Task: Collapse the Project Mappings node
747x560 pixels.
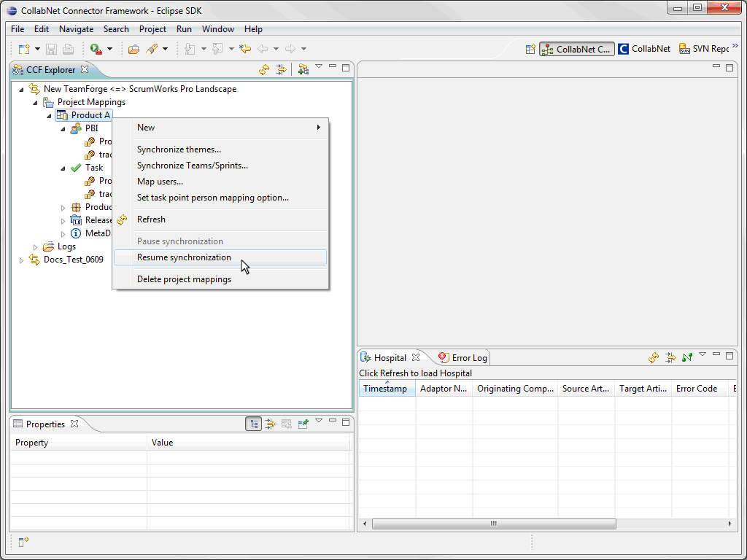Action: [x=35, y=102]
